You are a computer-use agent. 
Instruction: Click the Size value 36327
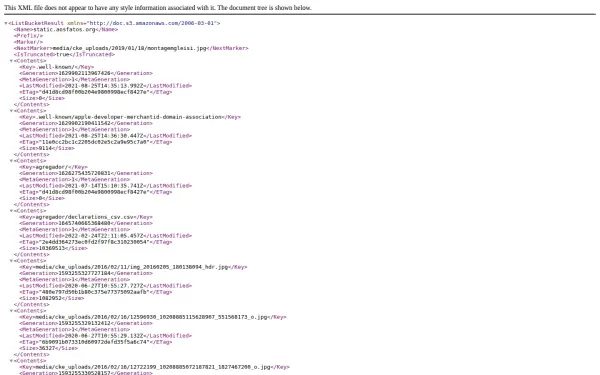47,348
